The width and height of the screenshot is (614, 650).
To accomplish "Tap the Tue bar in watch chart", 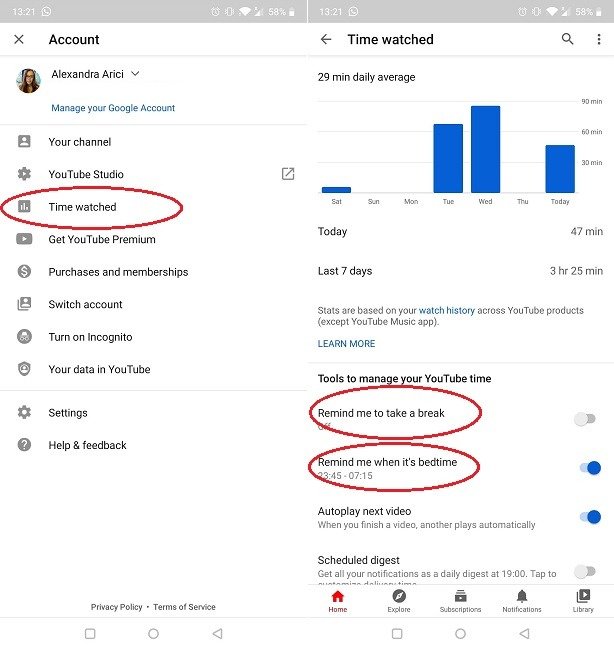I will pos(448,158).
